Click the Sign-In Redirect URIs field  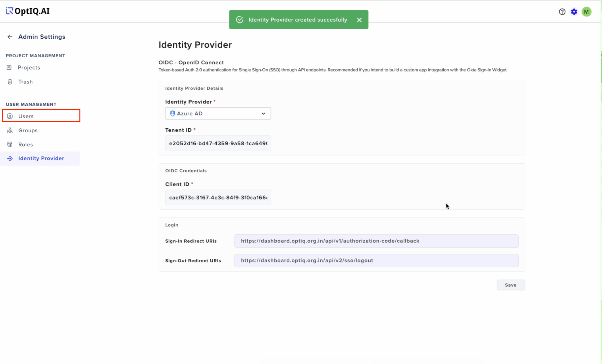[376, 241]
